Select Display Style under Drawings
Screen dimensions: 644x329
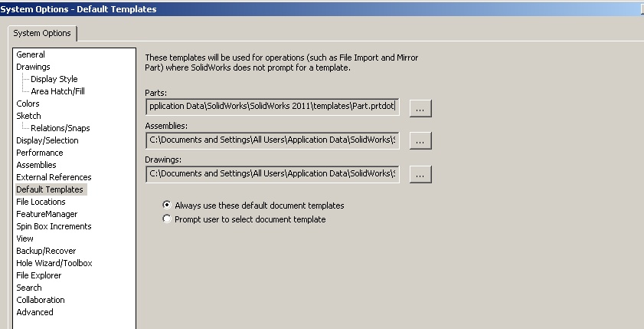tap(54, 79)
